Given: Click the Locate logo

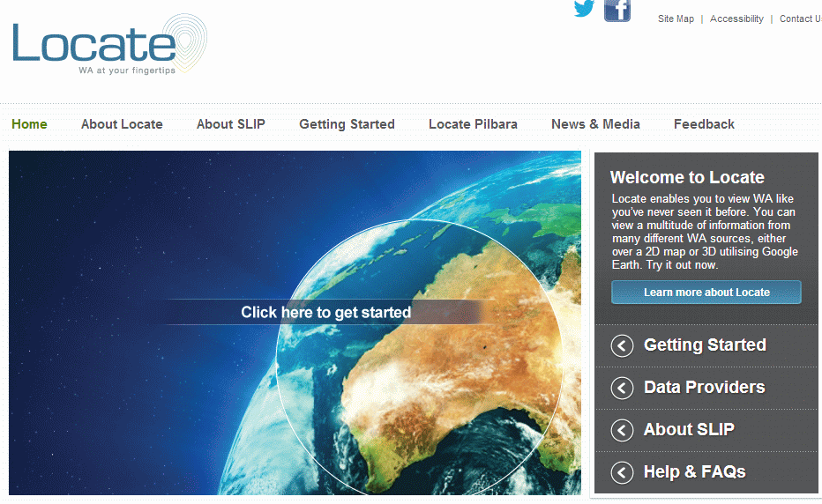Looking at the screenshot, I should tap(109, 44).
